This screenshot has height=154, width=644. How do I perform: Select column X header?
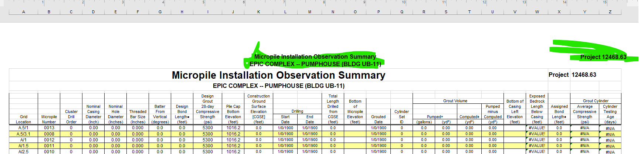(x=559, y=12)
